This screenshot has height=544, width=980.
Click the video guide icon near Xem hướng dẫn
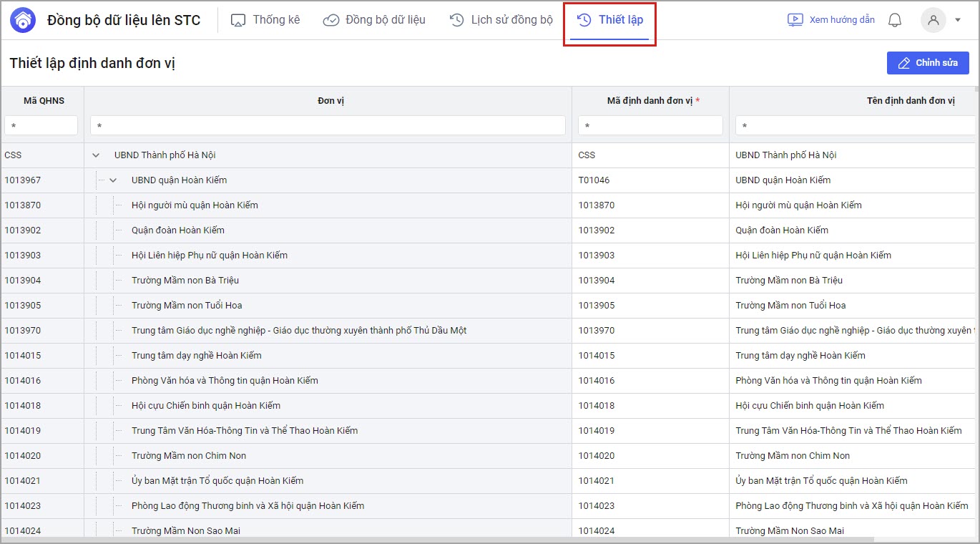[x=795, y=20]
